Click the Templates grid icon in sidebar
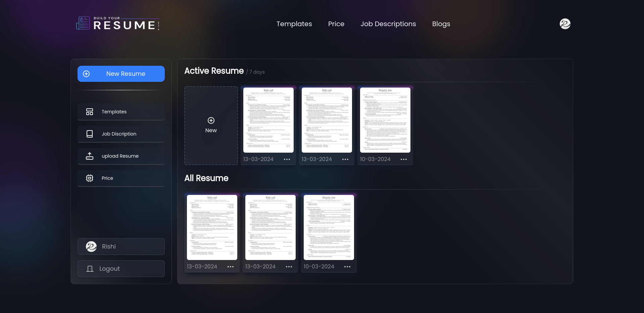The image size is (644, 313). (x=90, y=112)
